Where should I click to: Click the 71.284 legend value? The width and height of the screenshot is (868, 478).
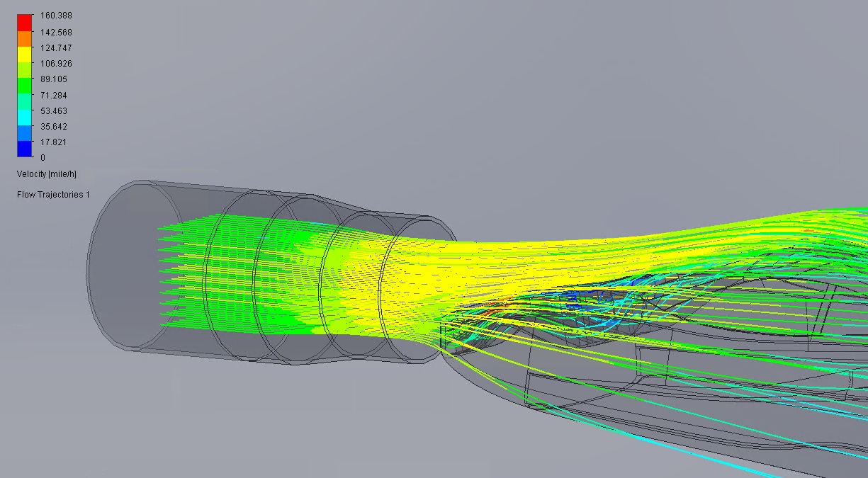point(55,95)
